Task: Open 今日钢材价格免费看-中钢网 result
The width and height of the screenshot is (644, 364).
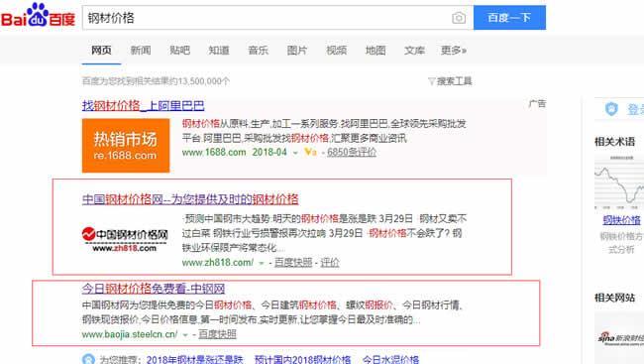Action: 154,289
